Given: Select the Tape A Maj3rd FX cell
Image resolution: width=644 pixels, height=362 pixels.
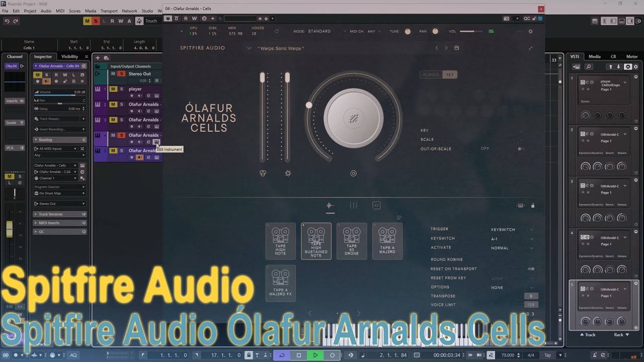Looking at the screenshot, I should [x=281, y=284].
